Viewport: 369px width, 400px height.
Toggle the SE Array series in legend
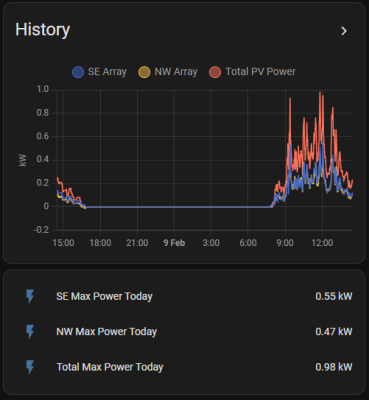pos(99,72)
